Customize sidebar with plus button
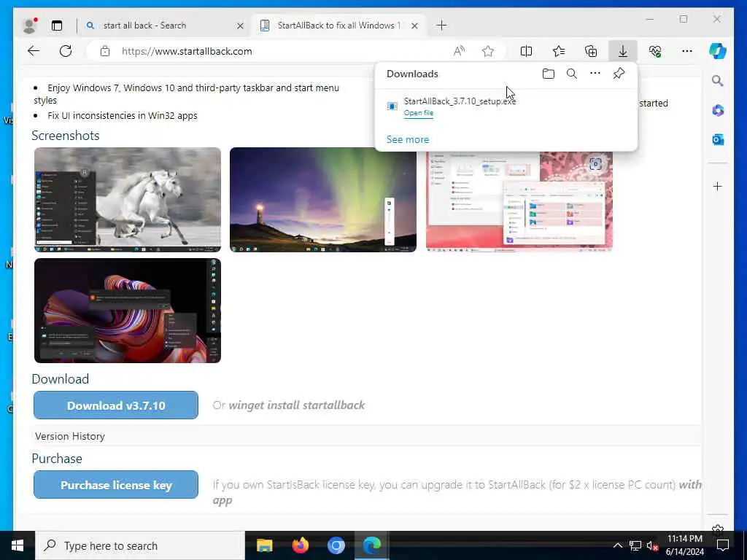 [x=718, y=186]
